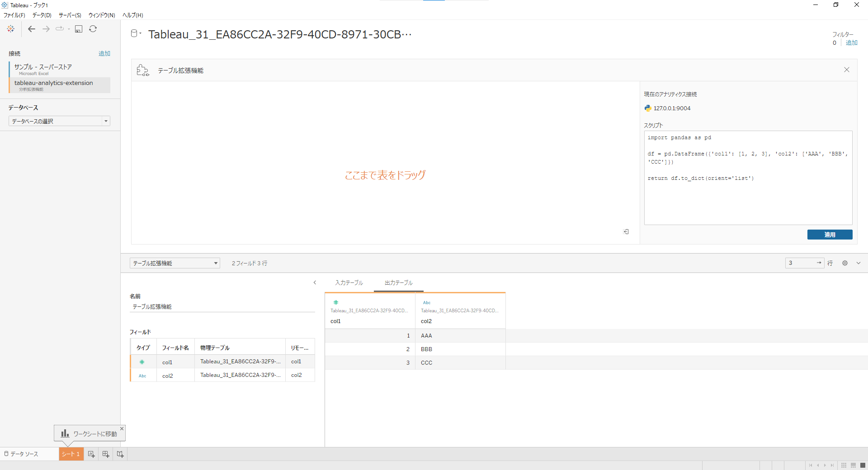The image size is (868, 470).
Task: Collapse the script pane arrow icon
Action: (x=626, y=231)
